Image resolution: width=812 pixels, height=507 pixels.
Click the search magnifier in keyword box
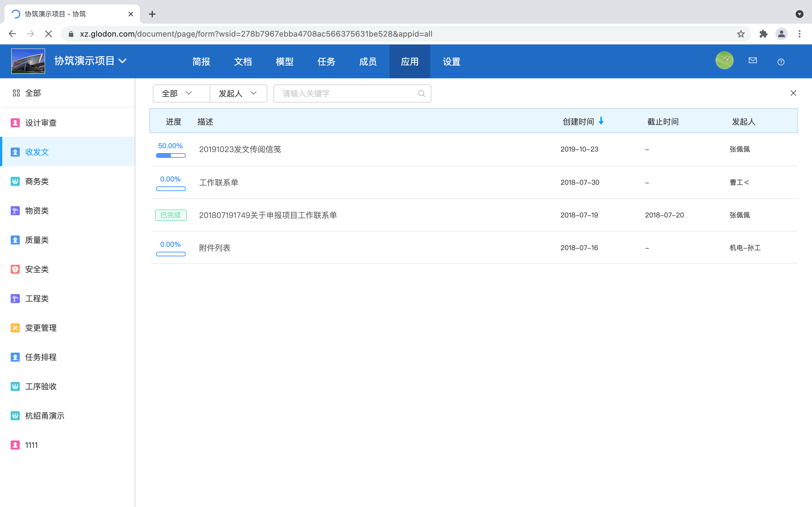422,94
